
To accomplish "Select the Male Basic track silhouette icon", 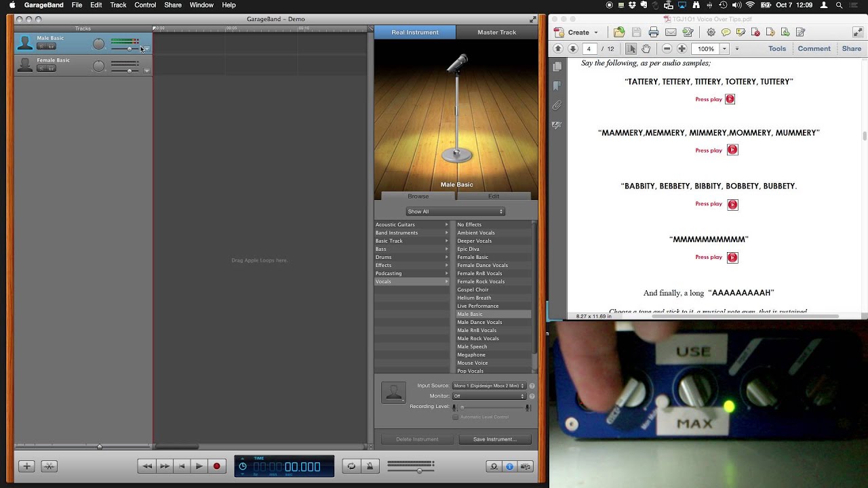I will [x=25, y=43].
